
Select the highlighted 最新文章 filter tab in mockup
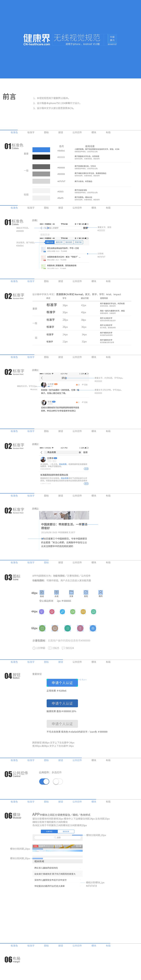coord(49,242)
